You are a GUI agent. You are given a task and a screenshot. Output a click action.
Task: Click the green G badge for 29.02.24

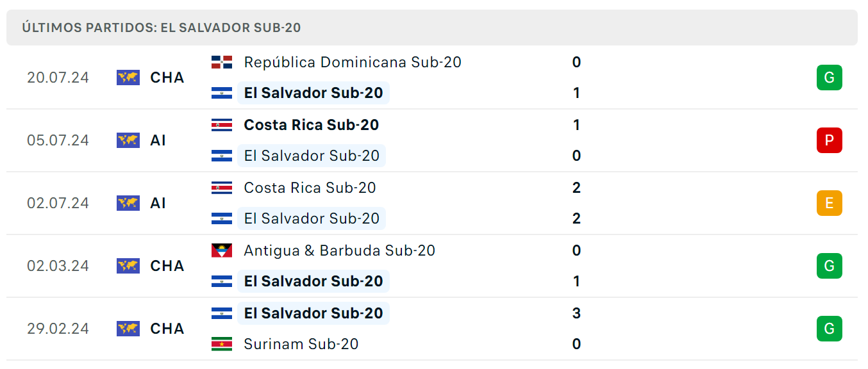829,329
